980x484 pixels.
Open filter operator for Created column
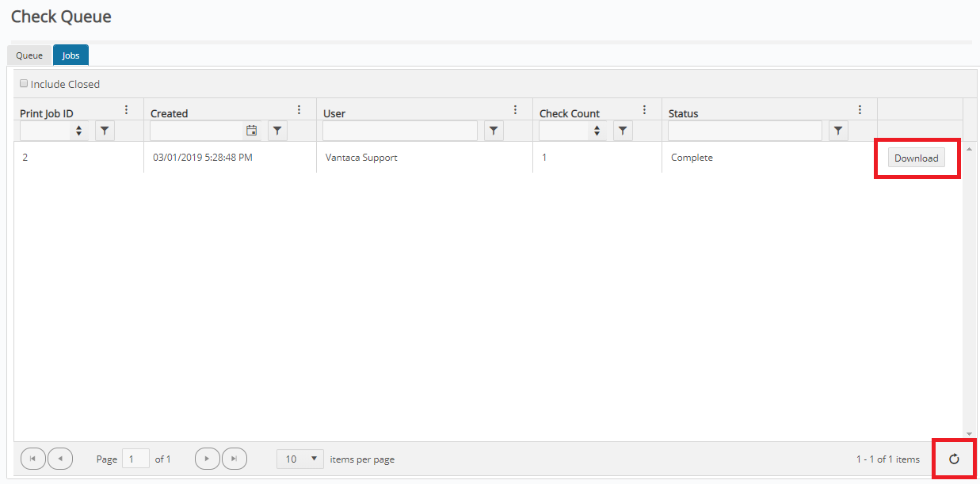(x=277, y=131)
